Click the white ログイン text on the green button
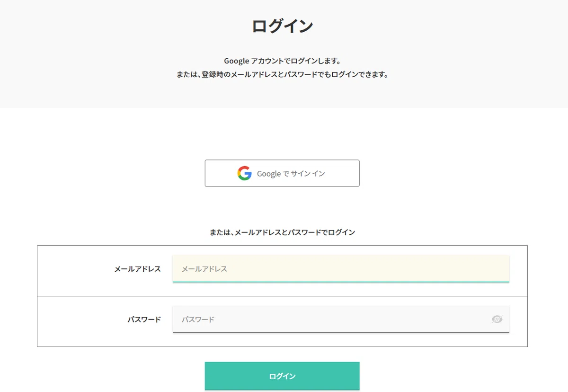This screenshot has width=568, height=392. (x=282, y=376)
